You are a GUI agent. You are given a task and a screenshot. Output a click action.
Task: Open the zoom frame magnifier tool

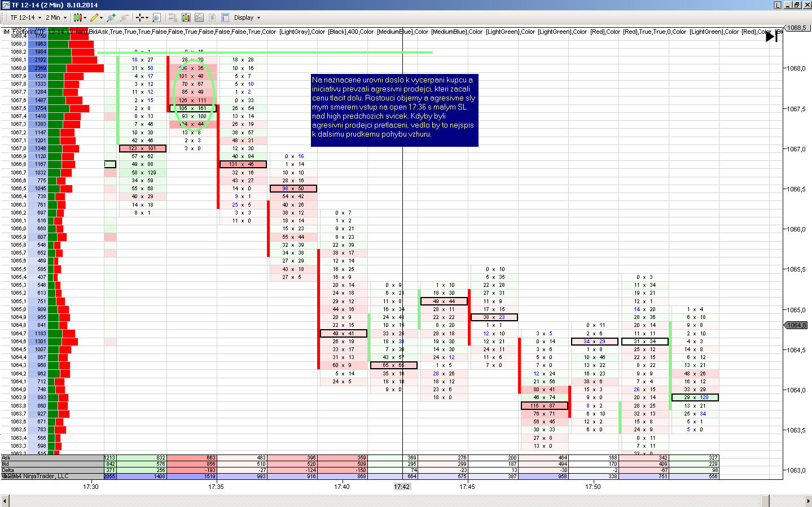[x=157, y=18]
